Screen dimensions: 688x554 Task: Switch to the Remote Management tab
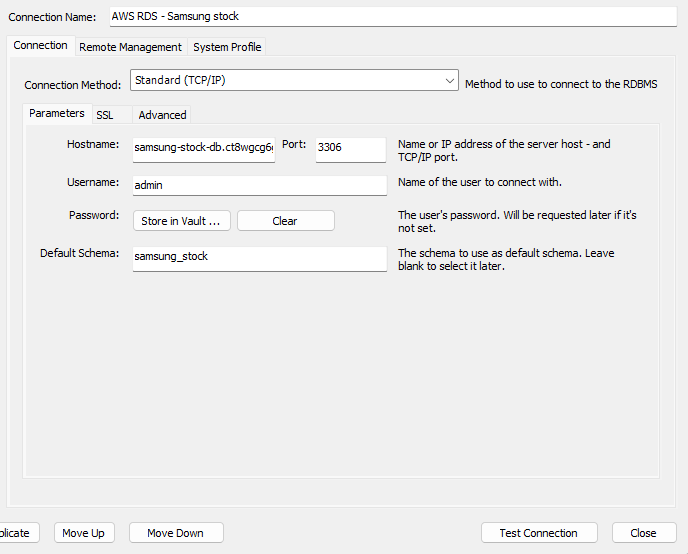130,47
